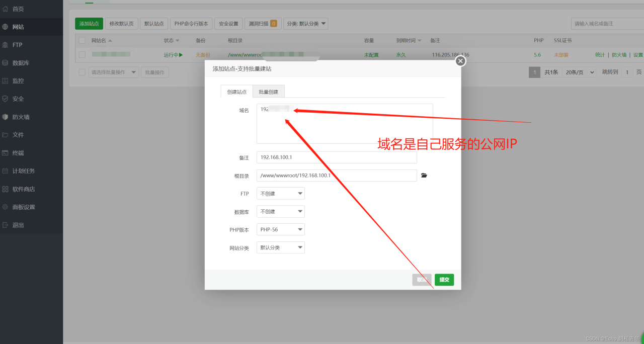644x344 pixels.
Task: Click 批量操作 button
Action: coord(155,72)
